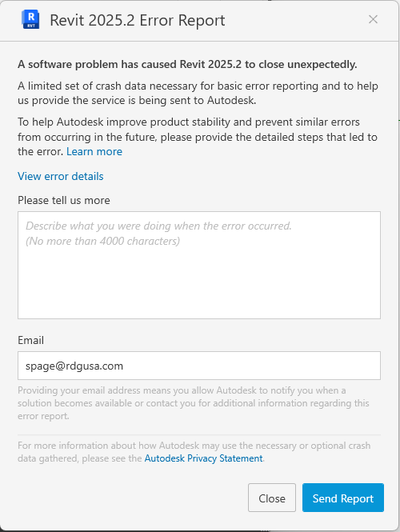Viewport: 400px width, 532px height.
Task: Click the email notification disclaimer paragraph
Action: coord(194,403)
